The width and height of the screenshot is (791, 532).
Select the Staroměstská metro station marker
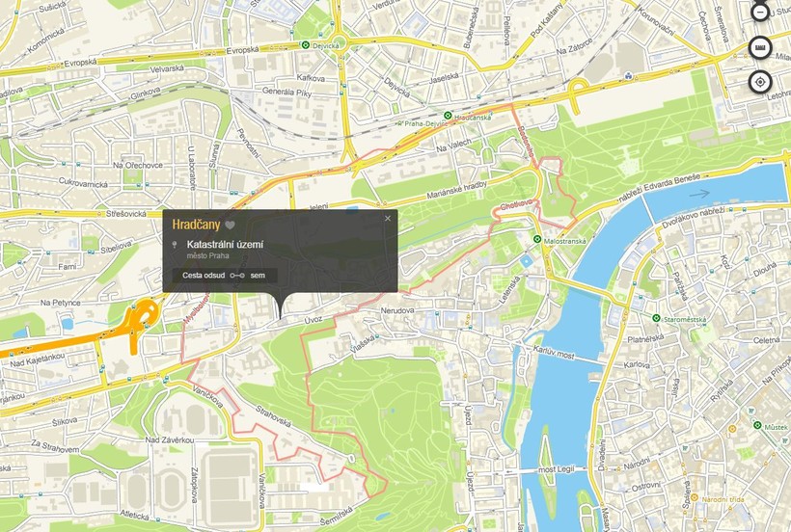tap(656, 318)
